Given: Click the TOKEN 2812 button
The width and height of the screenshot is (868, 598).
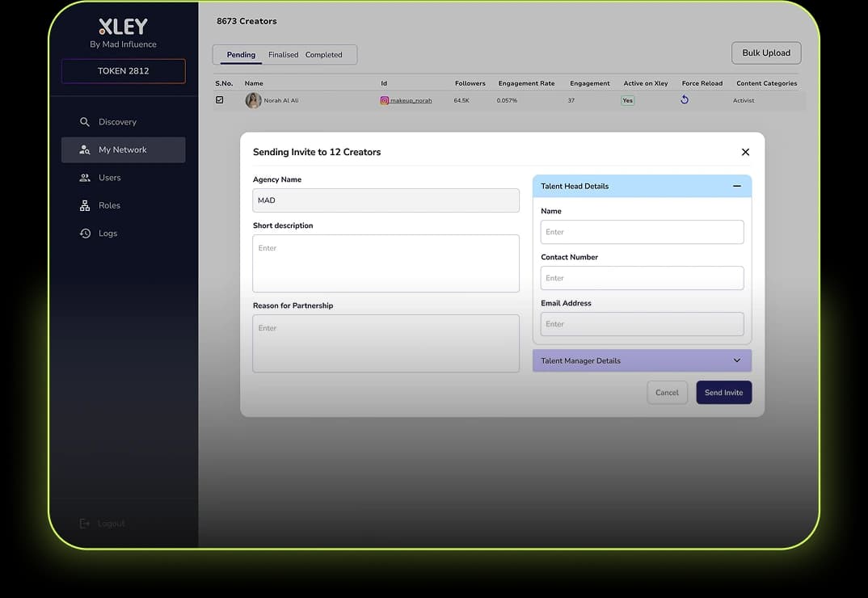Looking at the screenshot, I should pos(124,71).
